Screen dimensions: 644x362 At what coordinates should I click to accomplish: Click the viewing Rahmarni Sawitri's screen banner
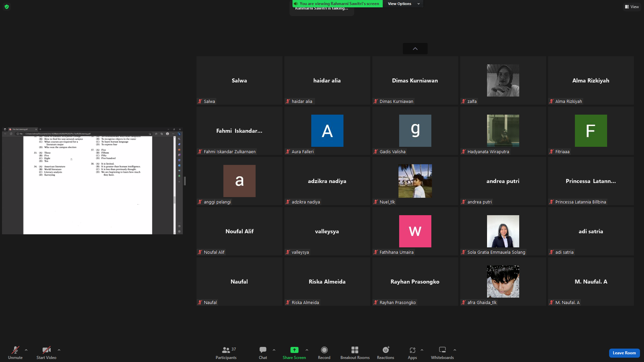coord(337,4)
